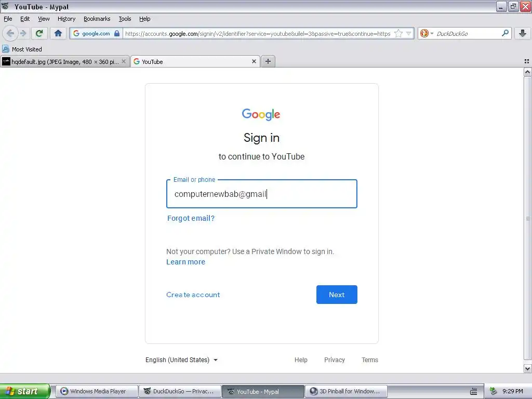Switch to DuckDuckGo window in taskbar

[180, 391]
